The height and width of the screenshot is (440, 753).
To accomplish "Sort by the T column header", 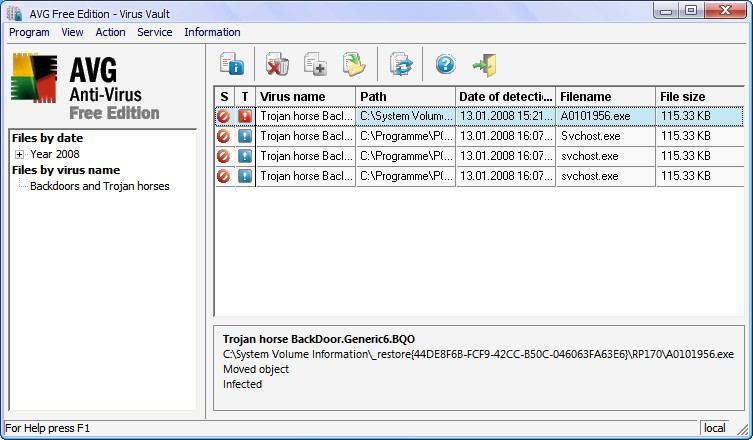I will pyautogui.click(x=245, y=97).
